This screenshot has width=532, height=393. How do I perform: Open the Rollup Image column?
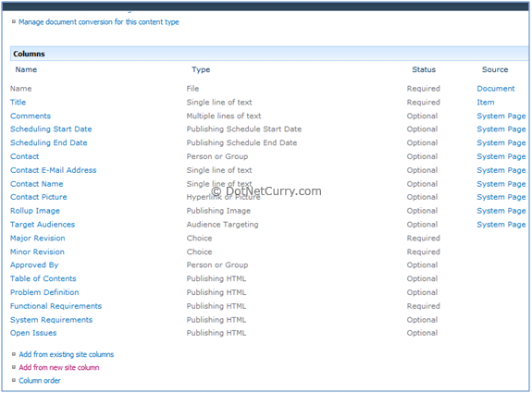35,211
